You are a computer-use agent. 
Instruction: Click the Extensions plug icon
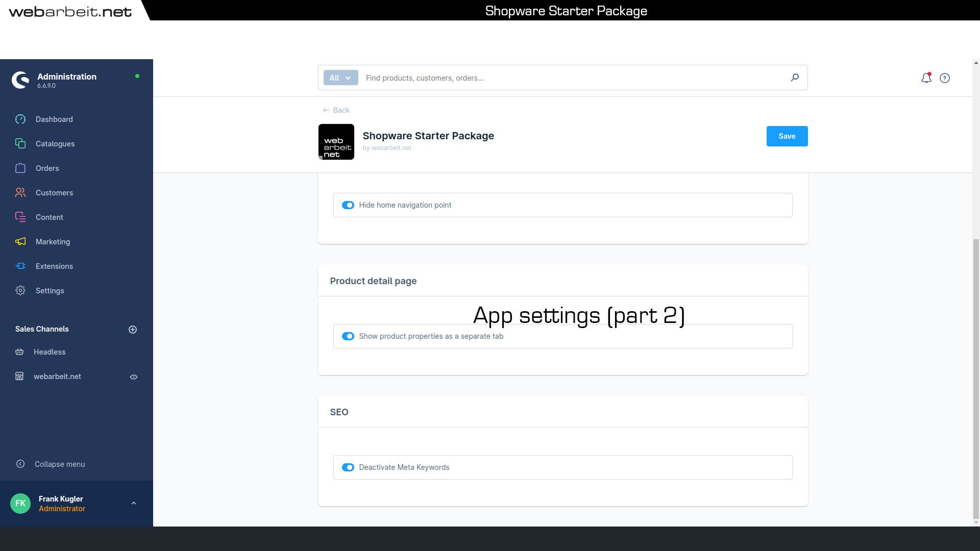(20, 266)
